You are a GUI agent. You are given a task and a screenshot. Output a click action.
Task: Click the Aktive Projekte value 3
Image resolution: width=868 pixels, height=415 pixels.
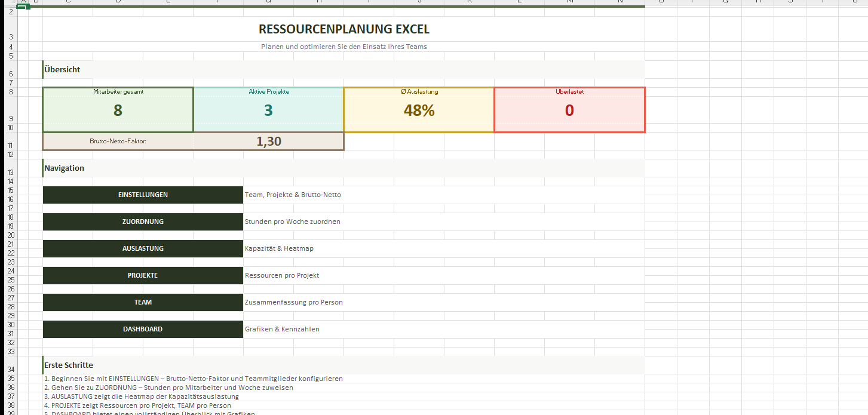tap(268, 110)
